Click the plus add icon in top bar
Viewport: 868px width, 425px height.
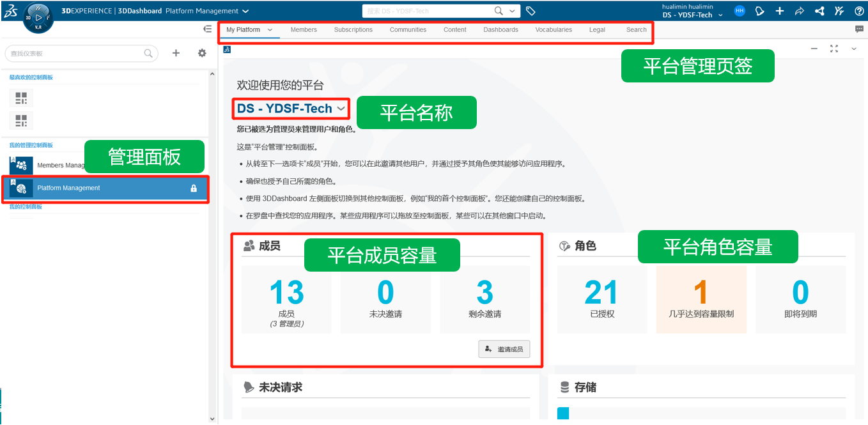tap(780, 11)
